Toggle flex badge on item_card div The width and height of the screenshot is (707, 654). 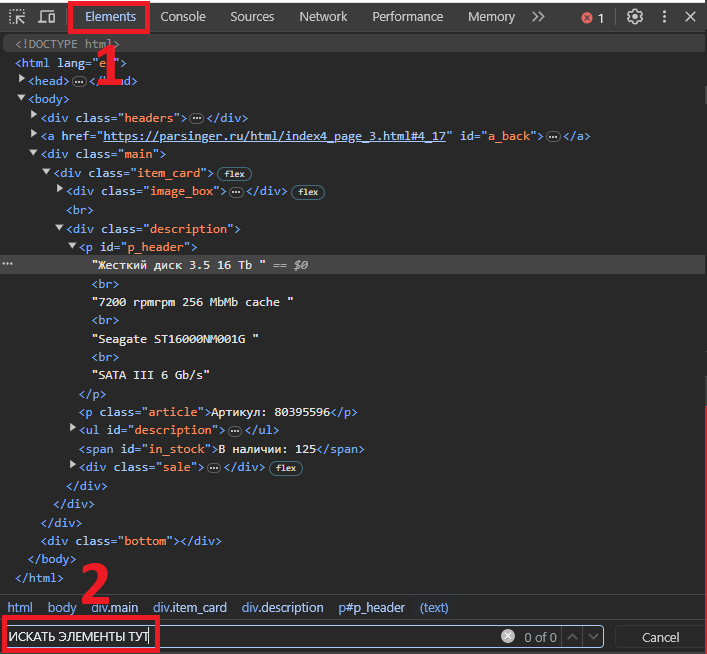click(235, 174)
